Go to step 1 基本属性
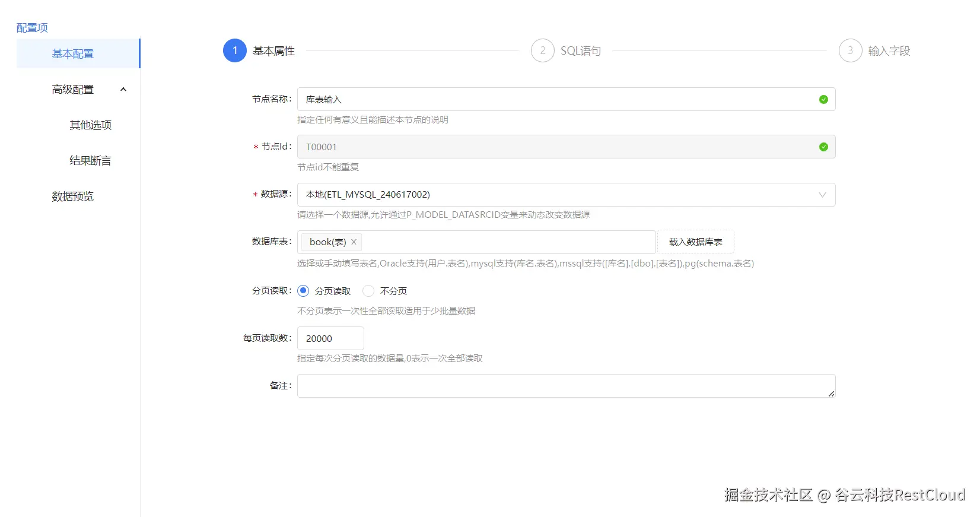This screenshot has height=517, width=980. click(259, 51)
